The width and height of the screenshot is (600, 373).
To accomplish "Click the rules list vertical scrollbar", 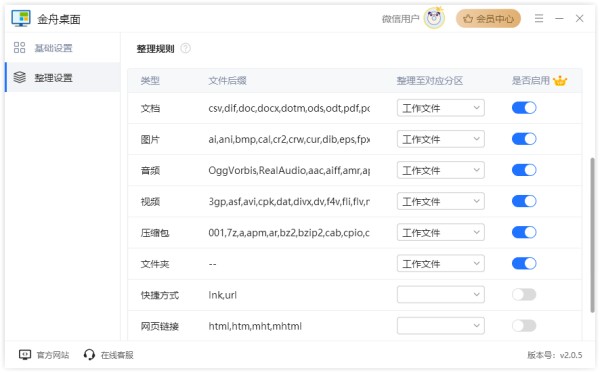I will 593,236.
